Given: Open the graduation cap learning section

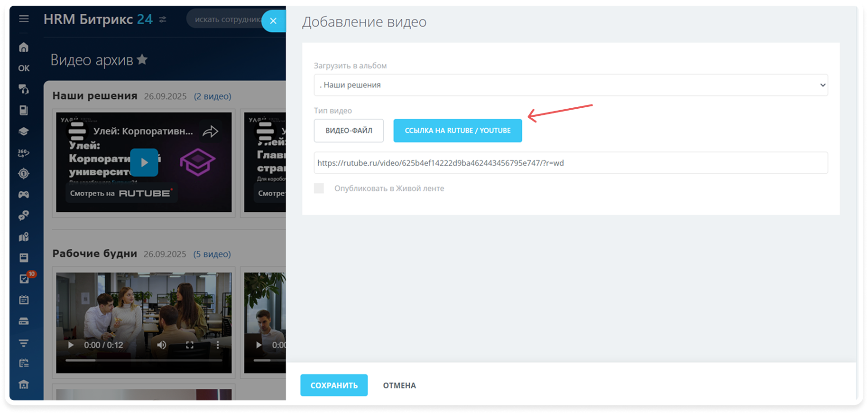Looking at the screenshot, I should (x=24, y=132).
